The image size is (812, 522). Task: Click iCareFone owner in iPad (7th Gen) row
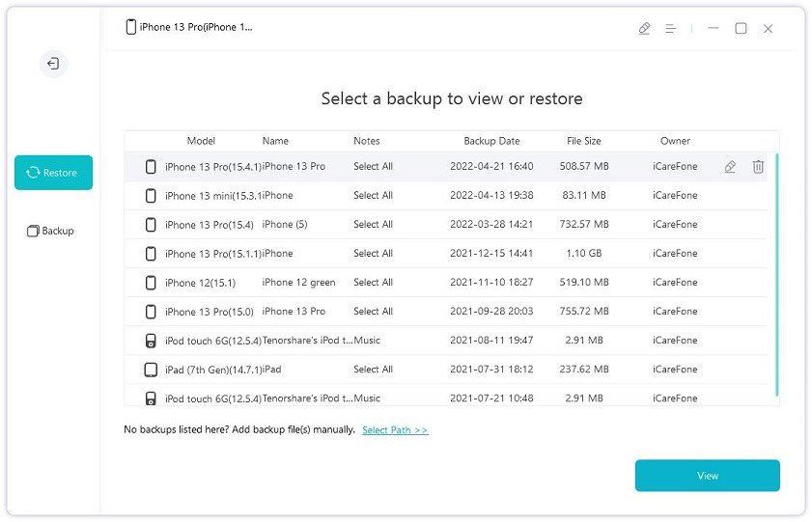675,369
